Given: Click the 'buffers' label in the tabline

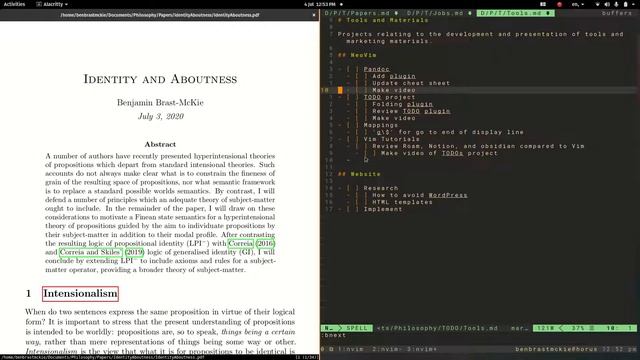Looking at the screenshot, I should [x=616, y=13].
